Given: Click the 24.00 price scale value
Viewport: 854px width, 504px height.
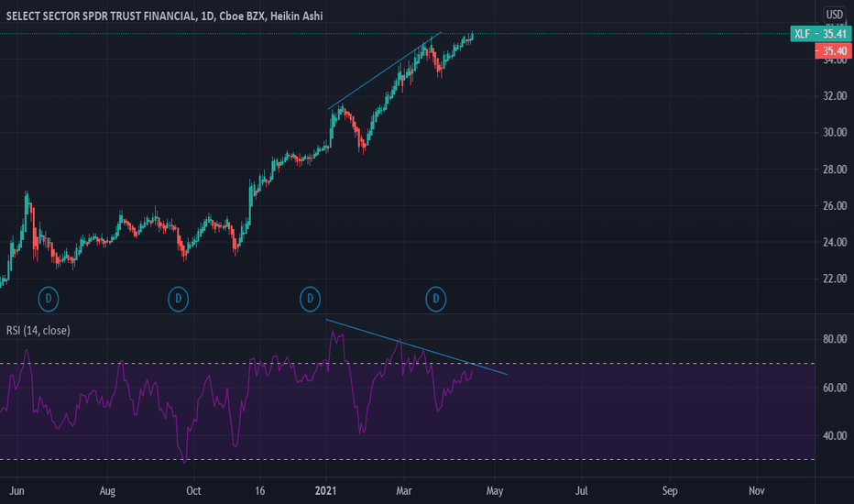Looking at the screenshot, I should pos(835,242).
